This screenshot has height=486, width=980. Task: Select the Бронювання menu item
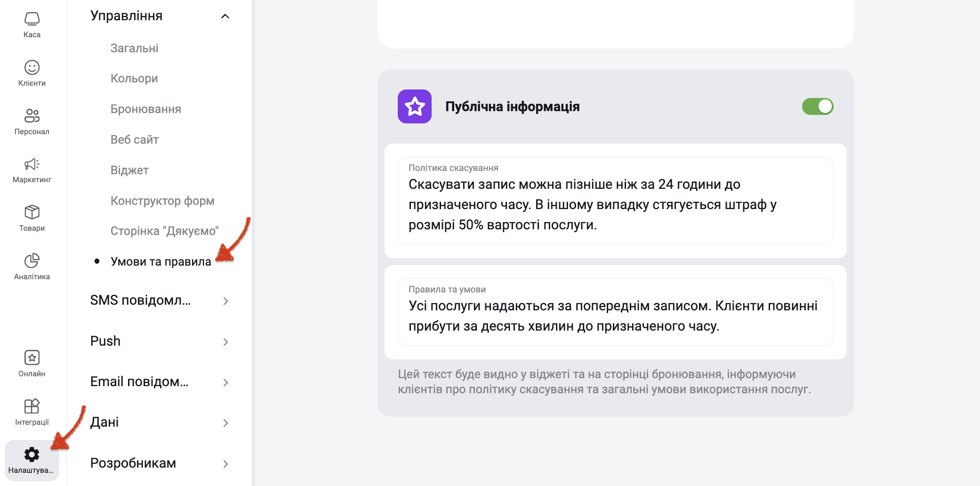146,109
